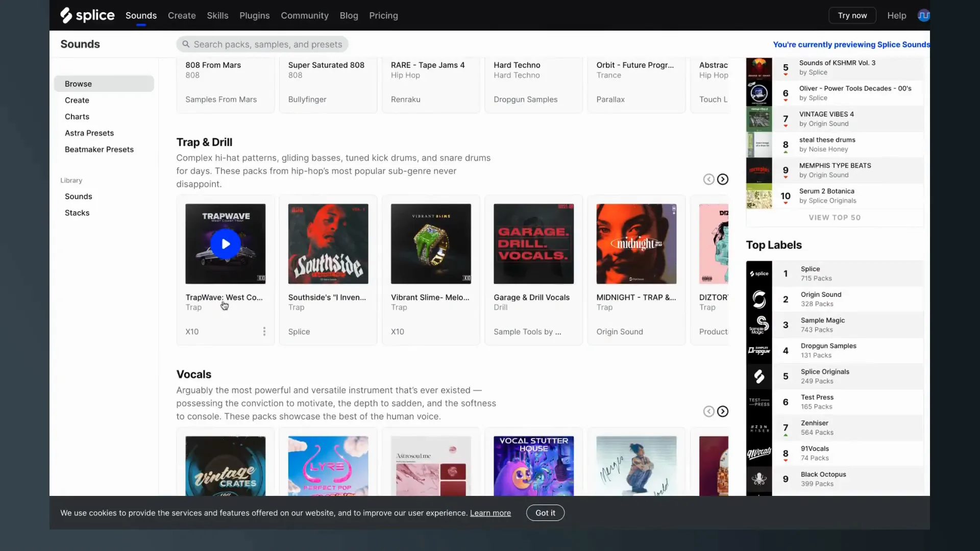Select Browse in the sidebar

click(x=104, y=84)
